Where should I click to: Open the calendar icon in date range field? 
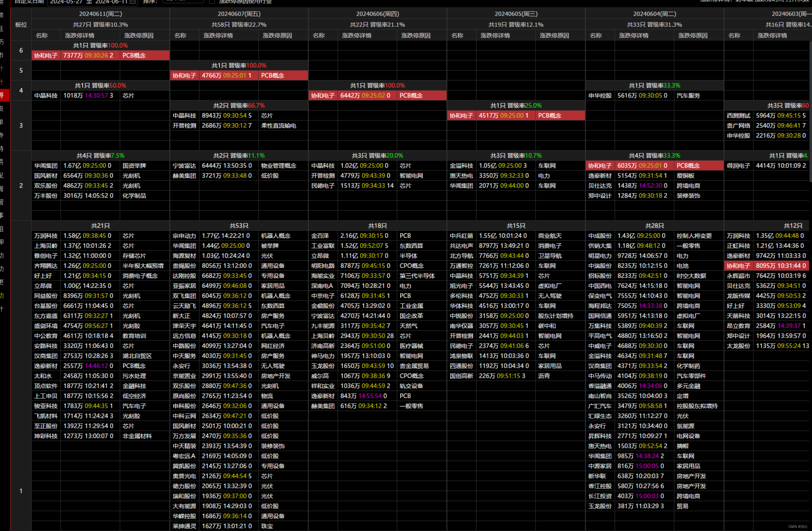click(x=133, y=2)
